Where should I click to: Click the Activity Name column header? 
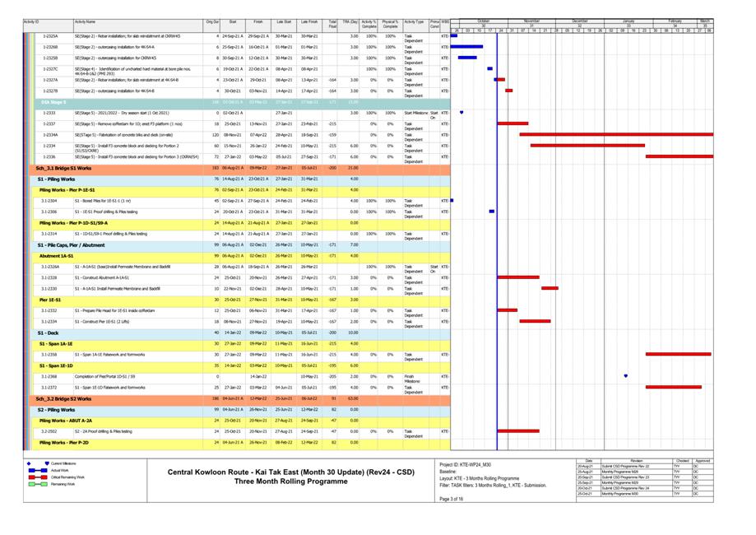point(85,21)
